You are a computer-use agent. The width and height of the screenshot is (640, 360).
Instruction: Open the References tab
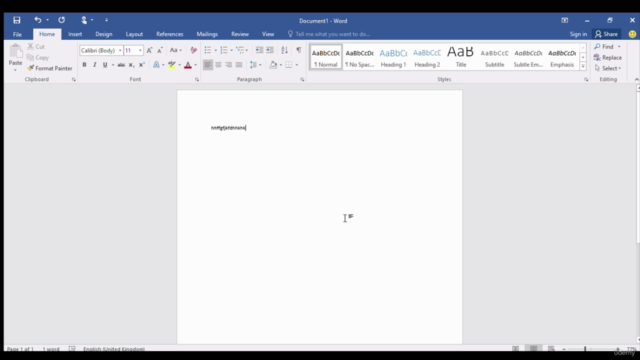click(x=170, y=34)
